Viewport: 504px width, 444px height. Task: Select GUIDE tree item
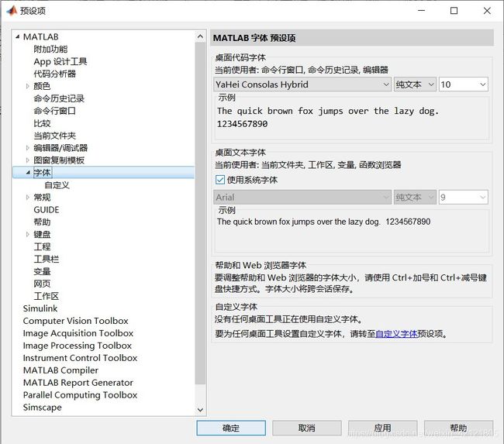pyautogui.click(x=47, y=210)
